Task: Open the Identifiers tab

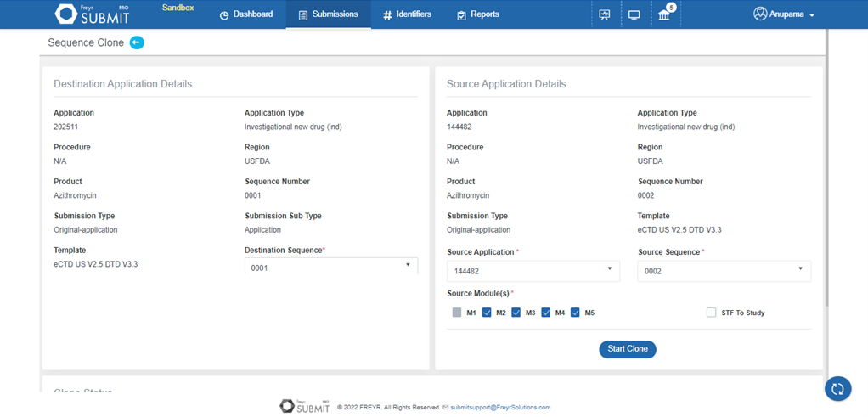Action: (x=407, y=14)
